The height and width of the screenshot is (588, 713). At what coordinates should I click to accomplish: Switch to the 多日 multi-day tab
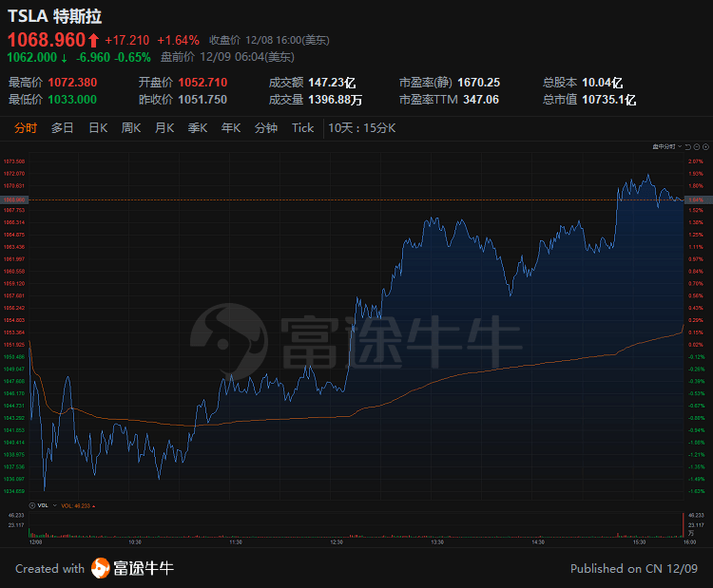point(63,128)
